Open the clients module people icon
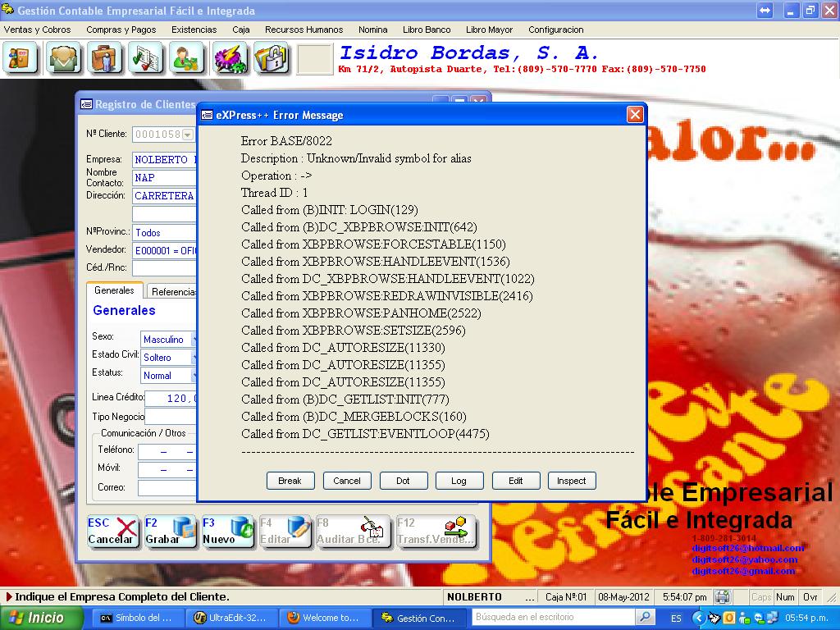The height and width of the screenshot is (630, 840). [x=64, y=59]
